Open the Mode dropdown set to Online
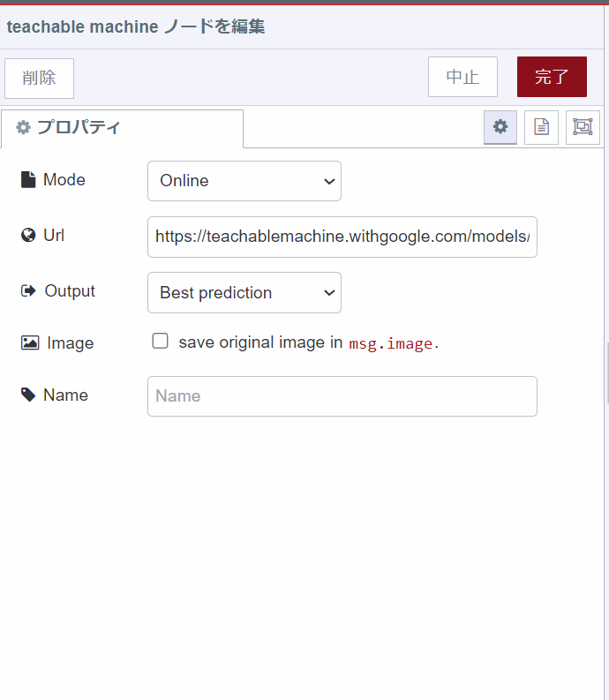 coord(244,181)
